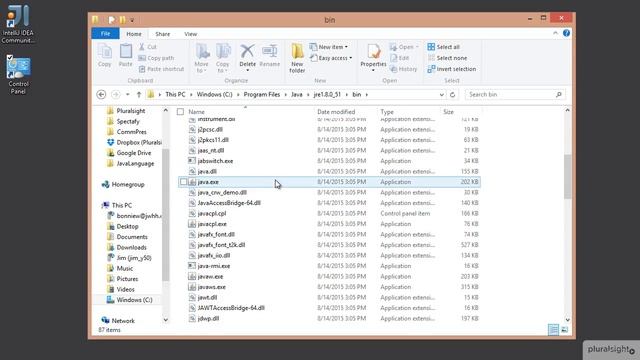Click jre1.8.0_51 in address breadcrumb
Screen dimensions: 640x360
[327, 94]
